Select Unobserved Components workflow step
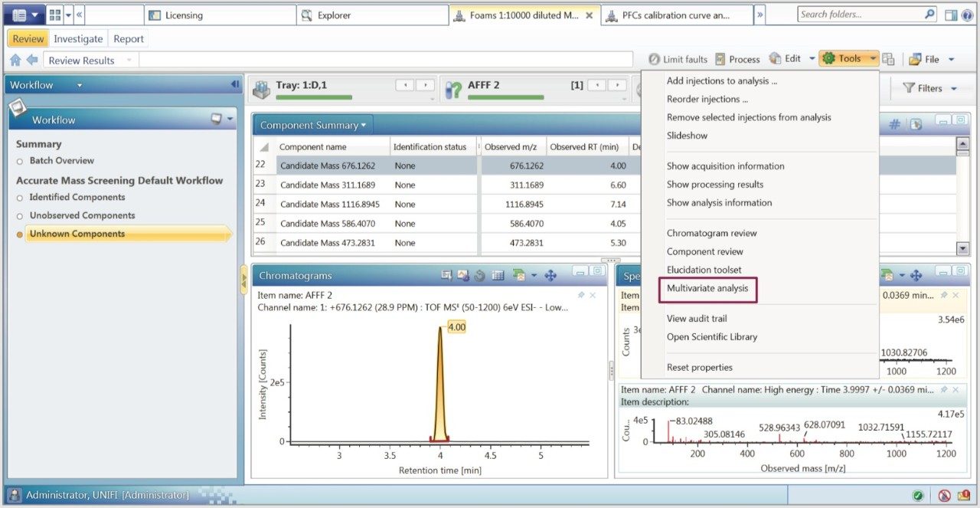The width and height of the screenshot is (980, 508). pos(82,216)
